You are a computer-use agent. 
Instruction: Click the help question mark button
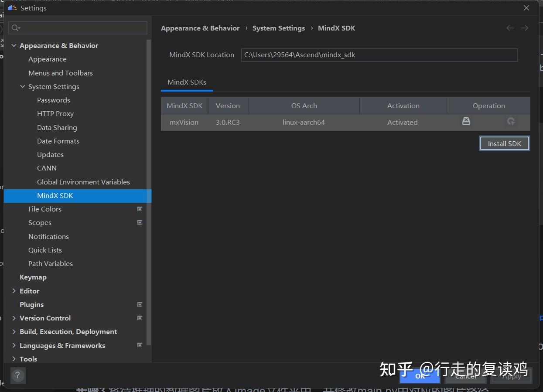pyautogui.click(x=18, y=375)
